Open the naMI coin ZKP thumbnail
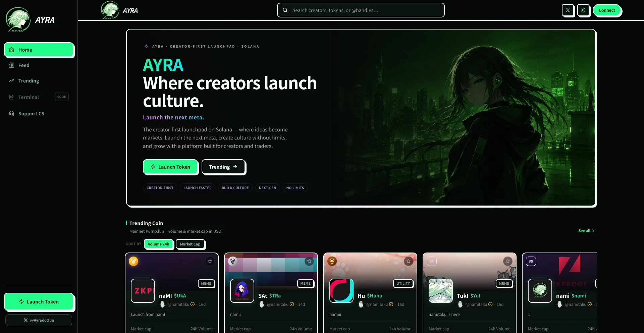644x333 pixels. point(143,291)
